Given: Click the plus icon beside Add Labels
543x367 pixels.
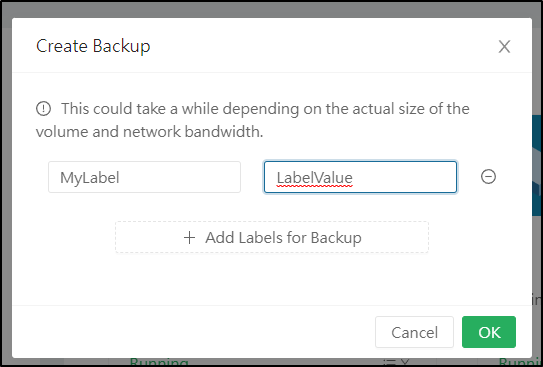Looking at the screenshot, I should [189, 238].
